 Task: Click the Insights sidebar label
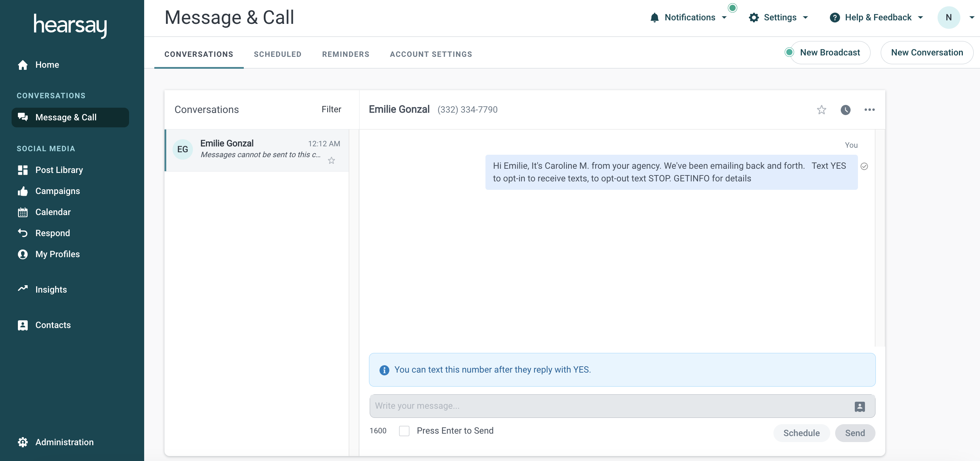point(51,290)
